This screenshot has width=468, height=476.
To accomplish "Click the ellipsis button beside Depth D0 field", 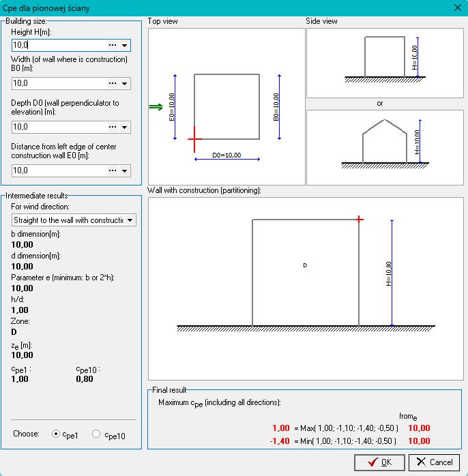I will pos(113,127).
